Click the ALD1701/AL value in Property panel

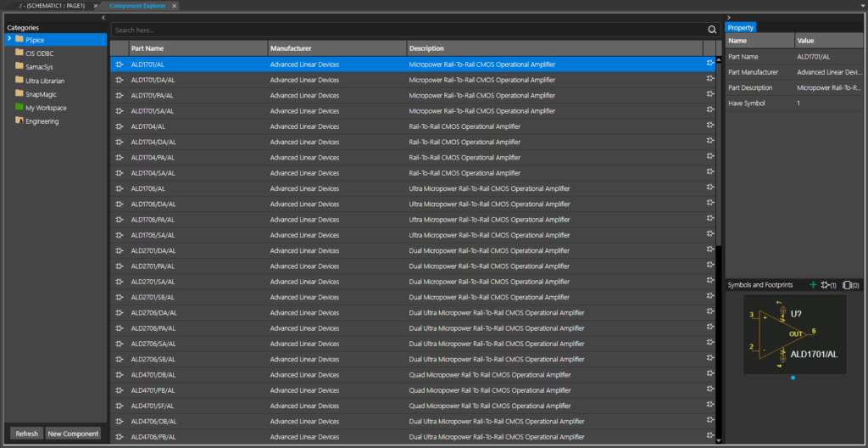(x=813, y=57)
